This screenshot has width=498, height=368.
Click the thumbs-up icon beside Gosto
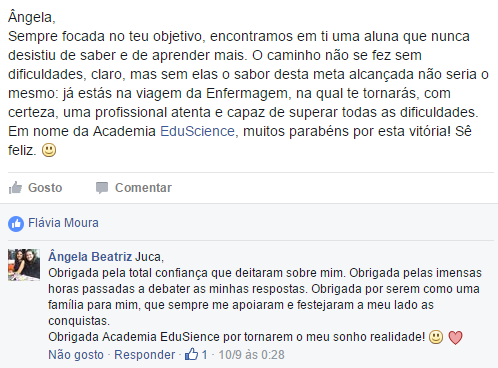pyautogui.click(x=15, y=188)
